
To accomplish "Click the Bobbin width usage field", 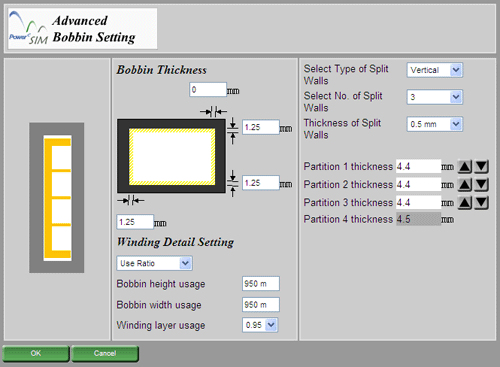I will [x=261, y=304].
